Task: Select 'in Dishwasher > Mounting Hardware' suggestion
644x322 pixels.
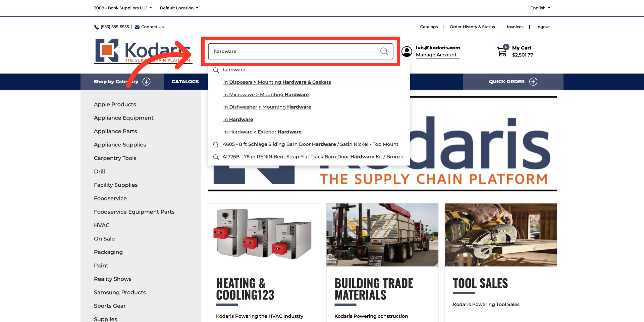Action: (x=267, y=107)
